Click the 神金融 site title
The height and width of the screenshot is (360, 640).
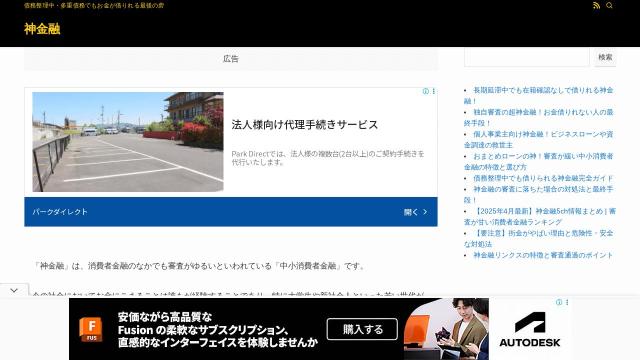coord(42,29)
